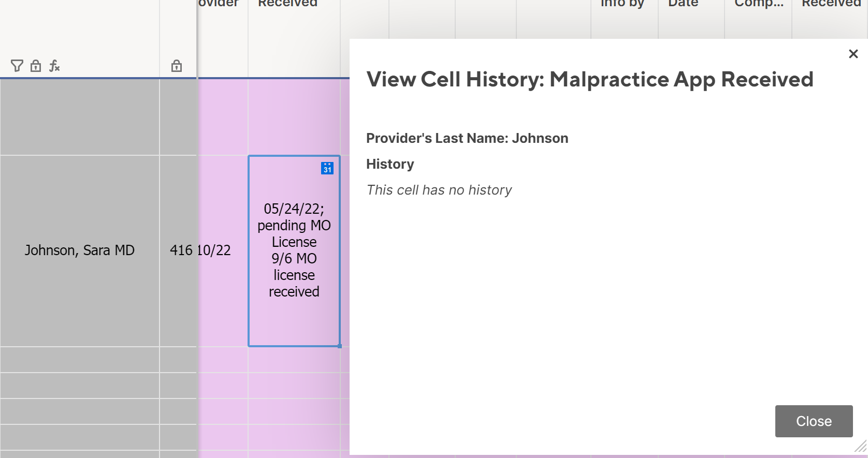Viewport: 868px width, 458px height.
Task: Click the Provider's Last Name: Johnson text
Action: coord(467,138)
